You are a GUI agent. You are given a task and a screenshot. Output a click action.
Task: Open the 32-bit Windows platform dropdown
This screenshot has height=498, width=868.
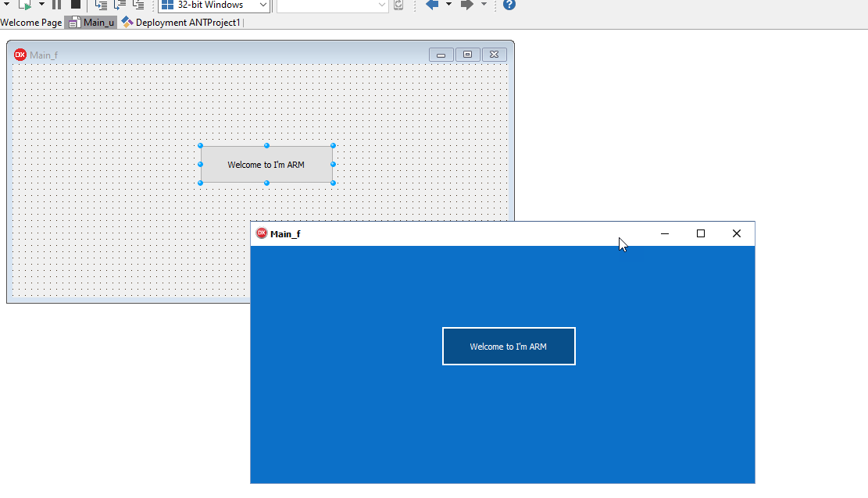click(214, 5)
